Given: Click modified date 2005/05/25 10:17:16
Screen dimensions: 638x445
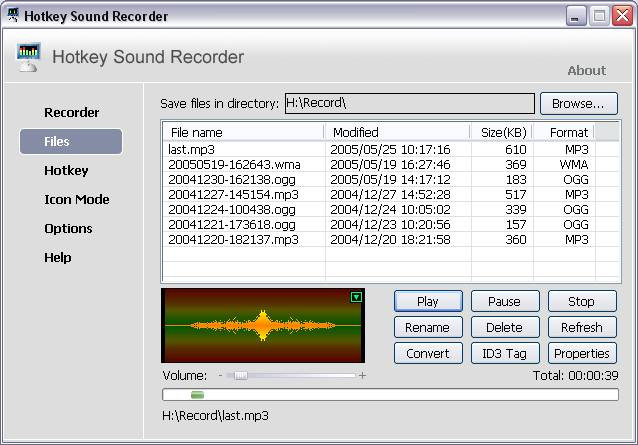Looking at the screenshot, I should coord(390,150).
